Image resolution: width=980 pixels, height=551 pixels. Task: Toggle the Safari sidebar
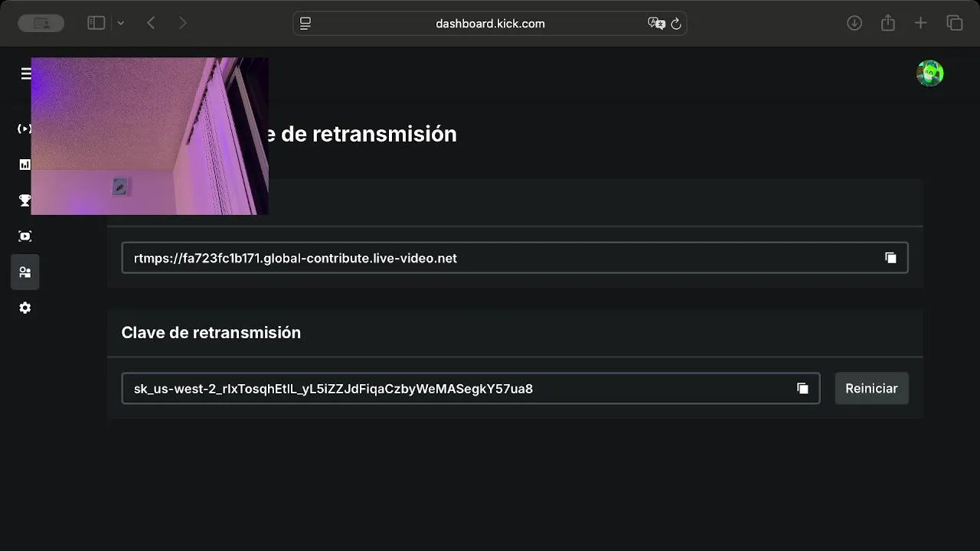coord(96,23)
